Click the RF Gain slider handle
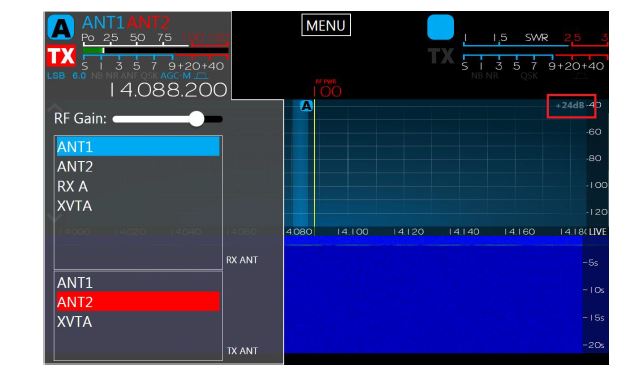Viewport: 630px width, 375px height. [x=196, y=119]
